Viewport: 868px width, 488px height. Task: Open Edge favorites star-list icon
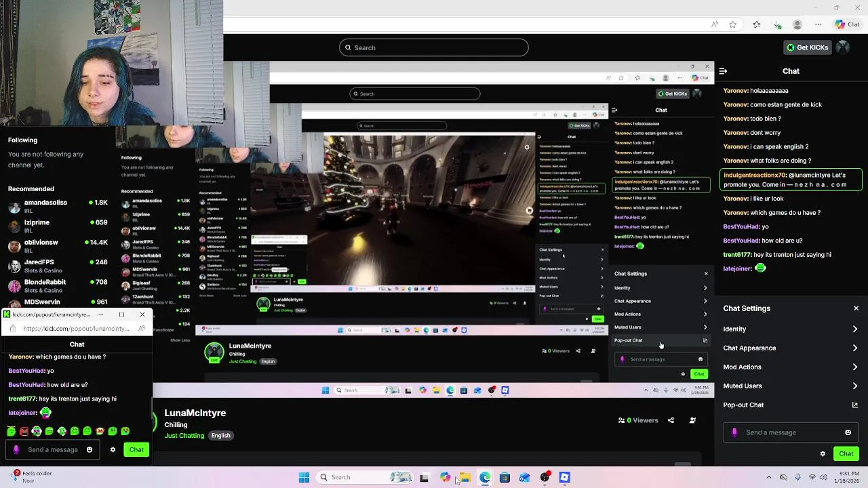click(x=757, y=24)
